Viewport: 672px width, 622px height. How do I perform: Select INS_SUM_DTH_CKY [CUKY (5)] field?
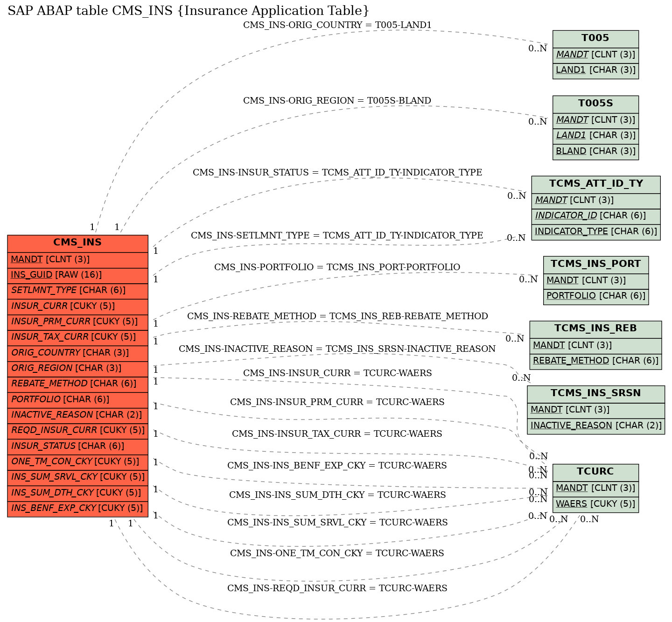(77, 493)
